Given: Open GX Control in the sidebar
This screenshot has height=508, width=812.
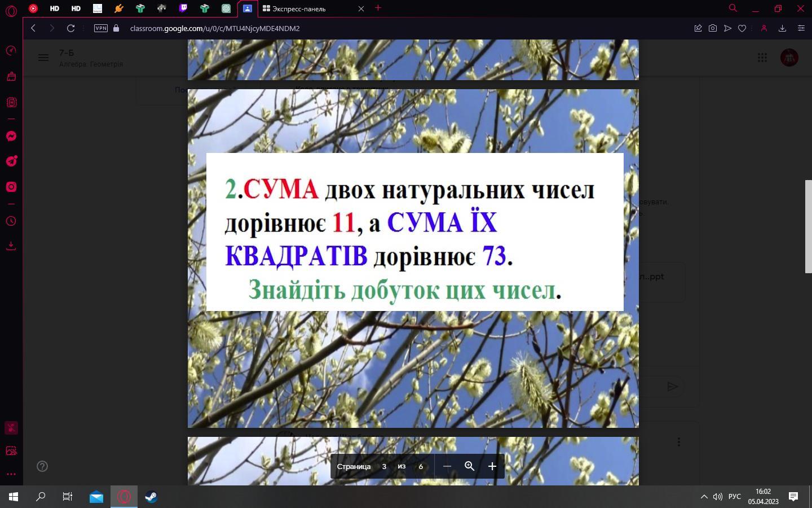Looking at the screenshot, I should tap(11, 51).
